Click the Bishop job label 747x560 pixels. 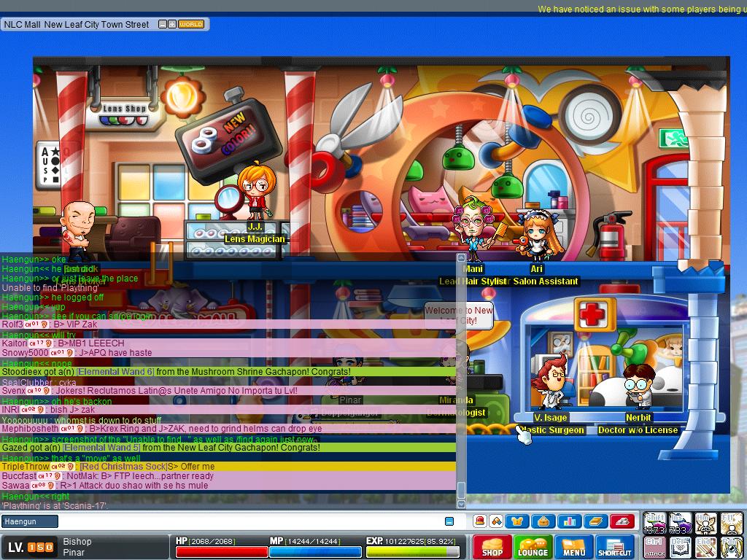[x=77, y=542]
